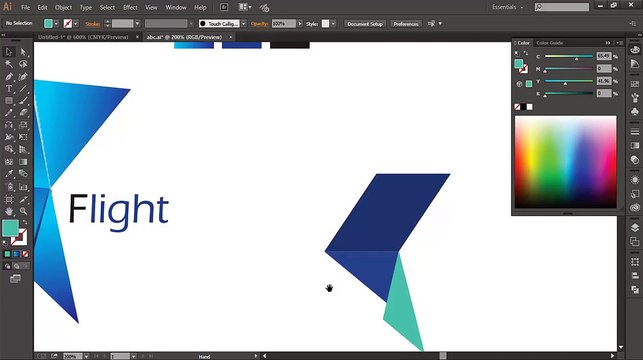Select the Lasso tool
The height and width of the screenshot is (360, 643).
(x=23, y=64)
